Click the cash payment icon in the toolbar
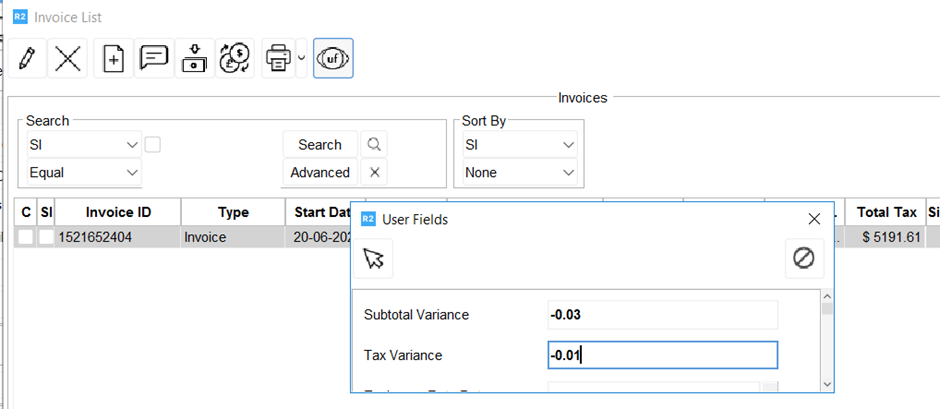Image resolution: width=940 pixels, height=409 pixels. [x=193, y=59]
